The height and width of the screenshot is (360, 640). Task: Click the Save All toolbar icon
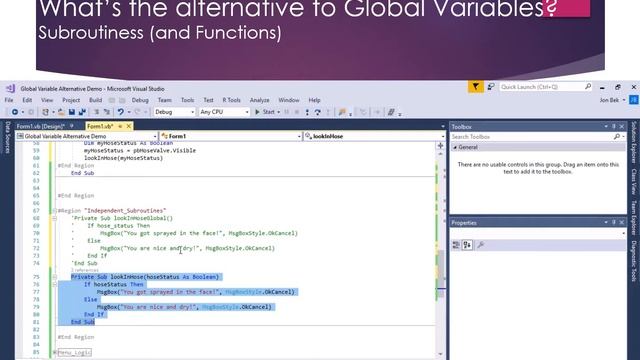point(82,112)
